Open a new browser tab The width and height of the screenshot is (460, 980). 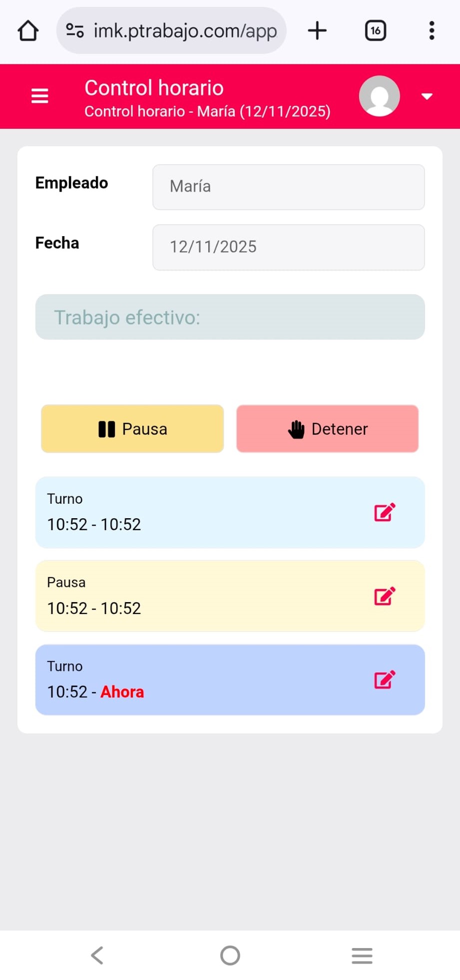coord(317,31)
